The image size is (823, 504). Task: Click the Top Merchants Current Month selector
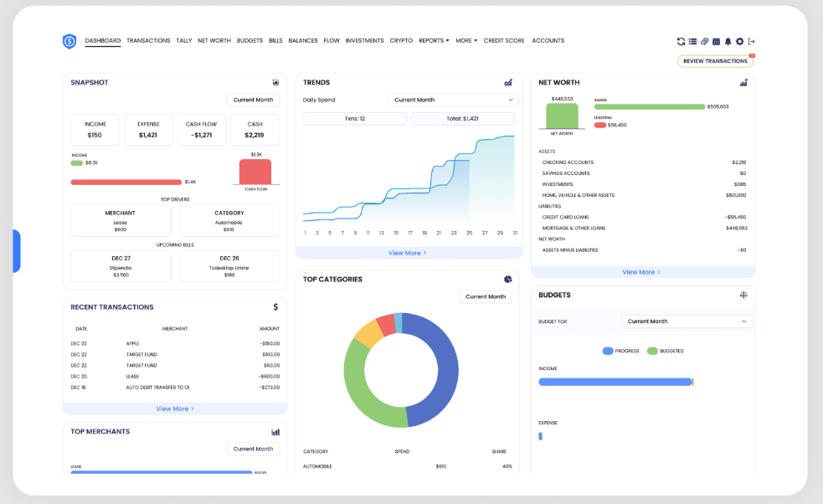[x=254, y=449]
